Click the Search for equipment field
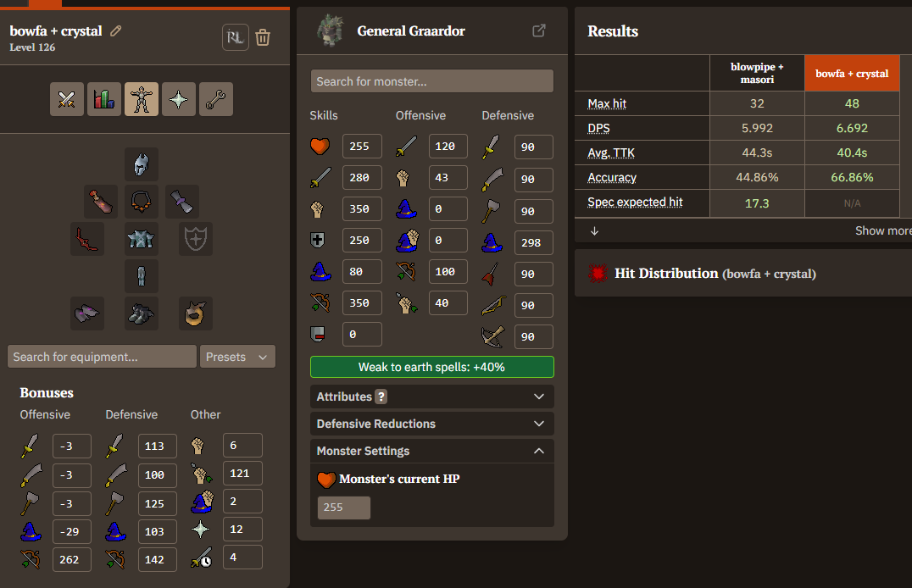Image resolution: width=912 pixels, height=588 pixels. pos(102,357)
